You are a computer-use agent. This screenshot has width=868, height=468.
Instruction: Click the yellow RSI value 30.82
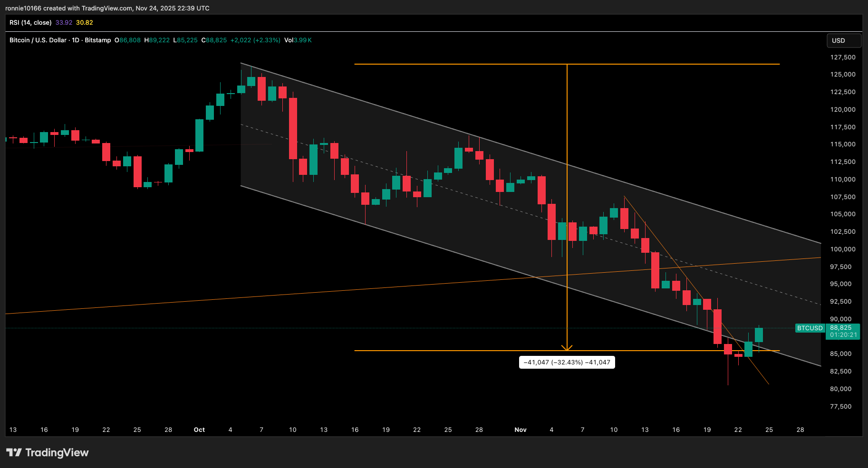pyautogui.click(x=85, y=22)
